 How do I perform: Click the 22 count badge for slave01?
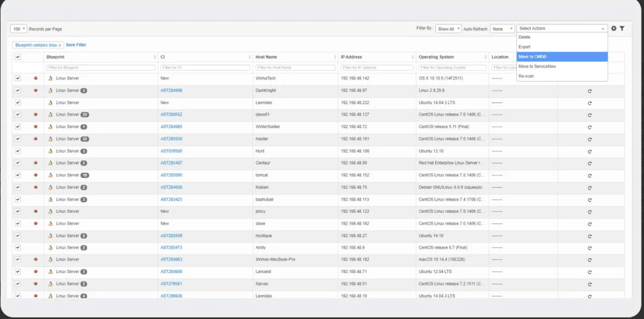(85, 115)
